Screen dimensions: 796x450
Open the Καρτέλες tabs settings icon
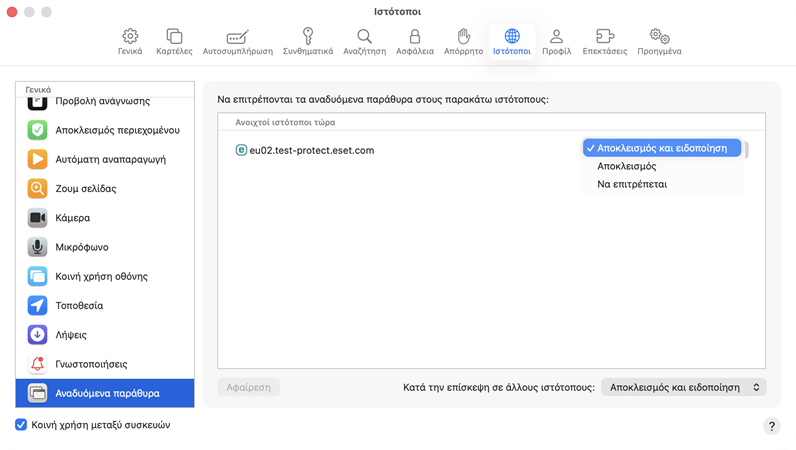click(x=174, y=37)
